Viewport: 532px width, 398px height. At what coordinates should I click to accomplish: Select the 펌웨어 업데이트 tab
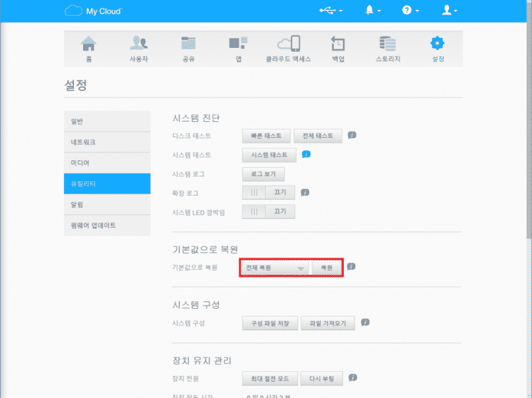click(x=107, y=226)
